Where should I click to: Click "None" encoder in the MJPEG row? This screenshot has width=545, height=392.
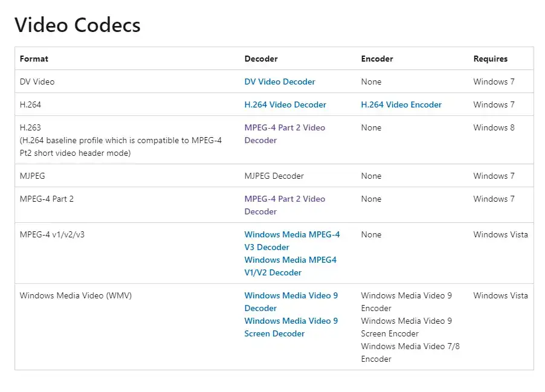click(x=371, y=176)
